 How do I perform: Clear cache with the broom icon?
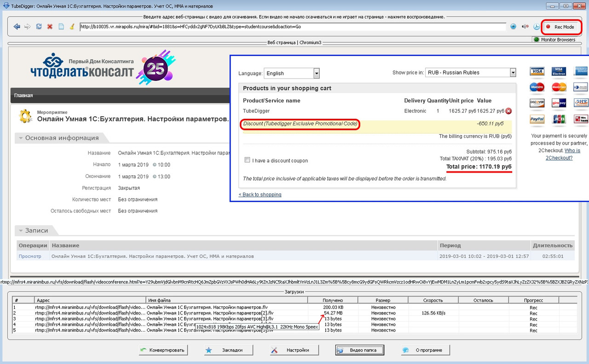pyautogui.click(x=72, y=27)
